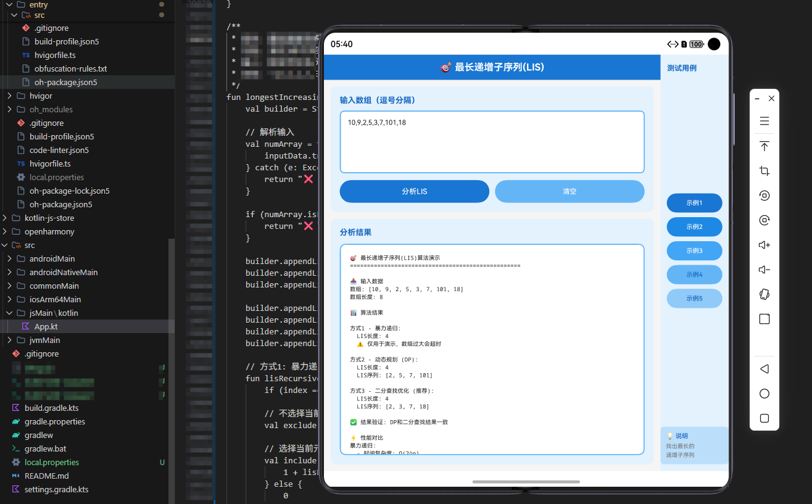Screen dimensions: 812x504
Task: Open the emulator hamburger menu
Action: (764, 121)
